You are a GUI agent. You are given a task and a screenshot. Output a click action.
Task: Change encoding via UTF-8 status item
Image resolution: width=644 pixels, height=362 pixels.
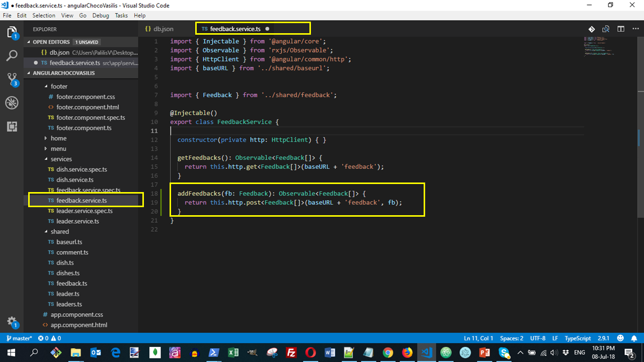[x=537, y=338]
